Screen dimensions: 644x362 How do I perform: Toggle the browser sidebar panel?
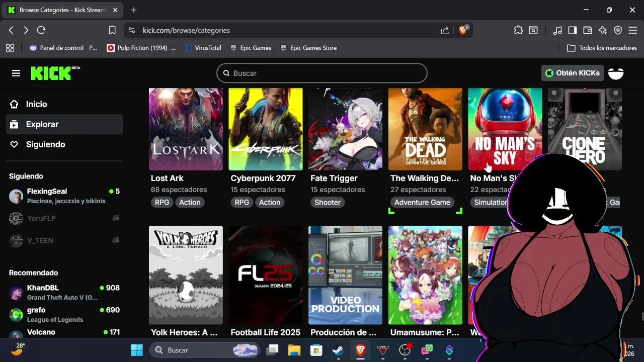tap(573, 30)
